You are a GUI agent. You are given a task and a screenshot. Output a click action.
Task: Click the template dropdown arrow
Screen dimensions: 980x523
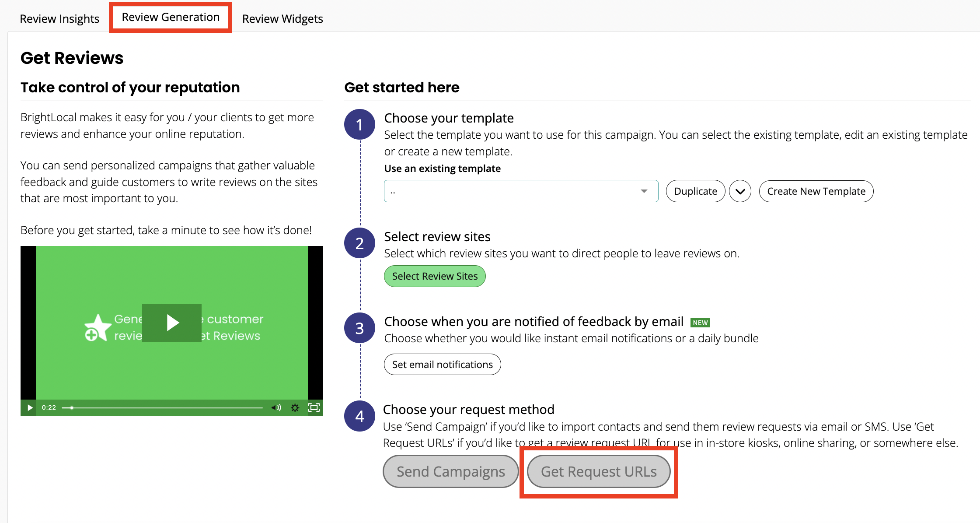644,191
